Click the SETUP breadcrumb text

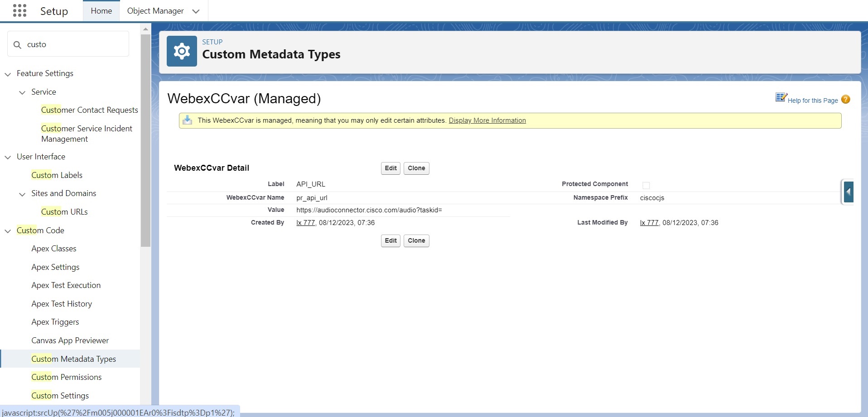pos(212,42)
